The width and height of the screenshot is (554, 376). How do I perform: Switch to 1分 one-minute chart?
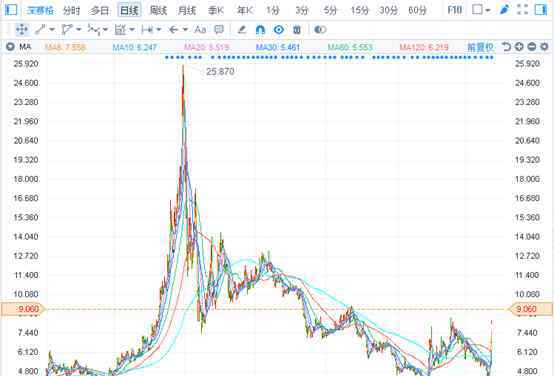point(272,11)
